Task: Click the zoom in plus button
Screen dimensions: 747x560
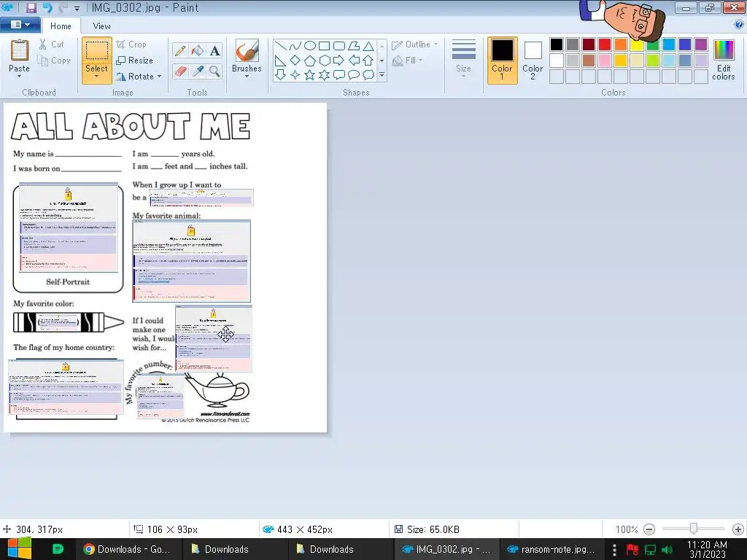Action: pos(738,529)
